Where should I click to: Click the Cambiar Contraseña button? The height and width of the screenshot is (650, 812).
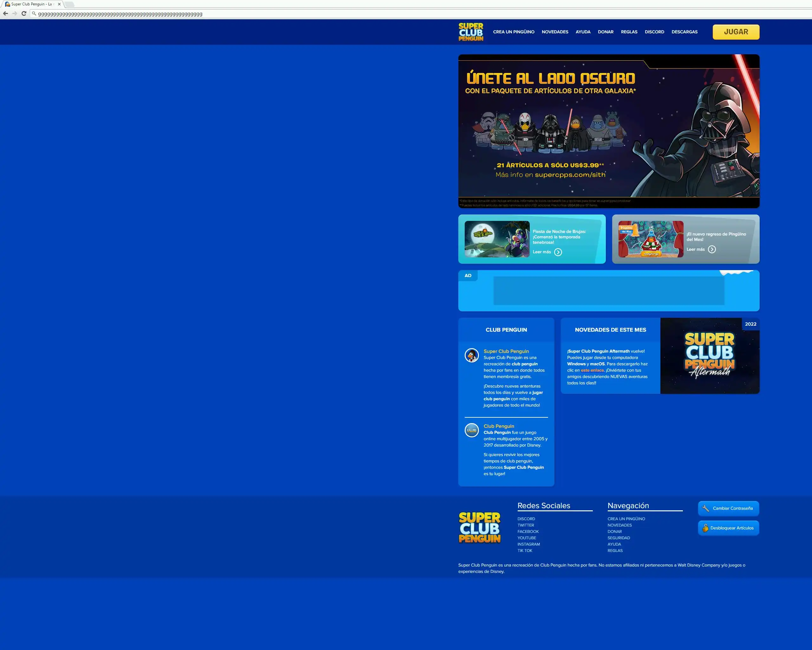(x=728, y=508)
